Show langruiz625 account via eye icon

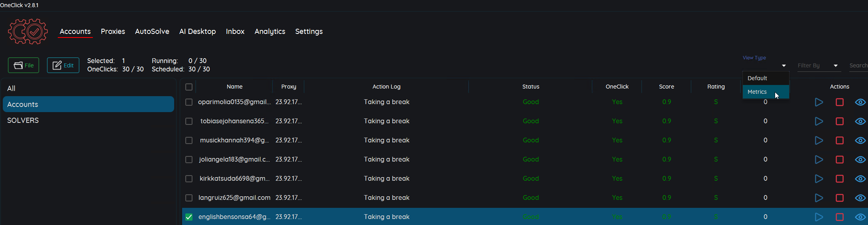point(860,198)
